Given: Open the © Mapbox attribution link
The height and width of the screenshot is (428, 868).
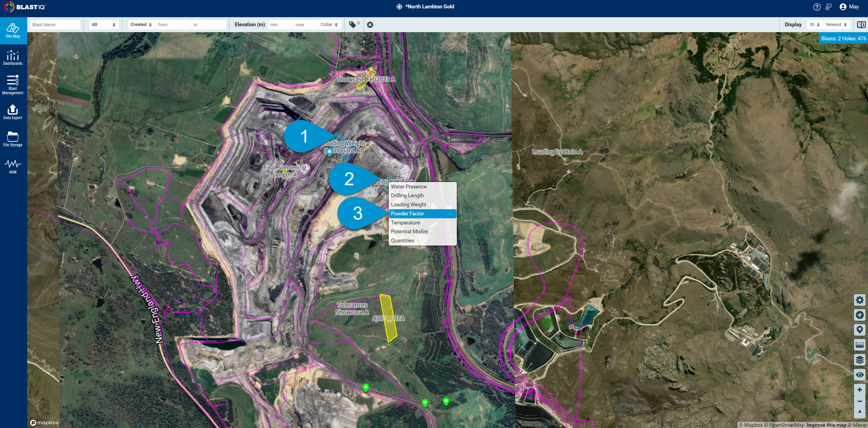Looking at the screenshot, I should (x=751, y=425).
